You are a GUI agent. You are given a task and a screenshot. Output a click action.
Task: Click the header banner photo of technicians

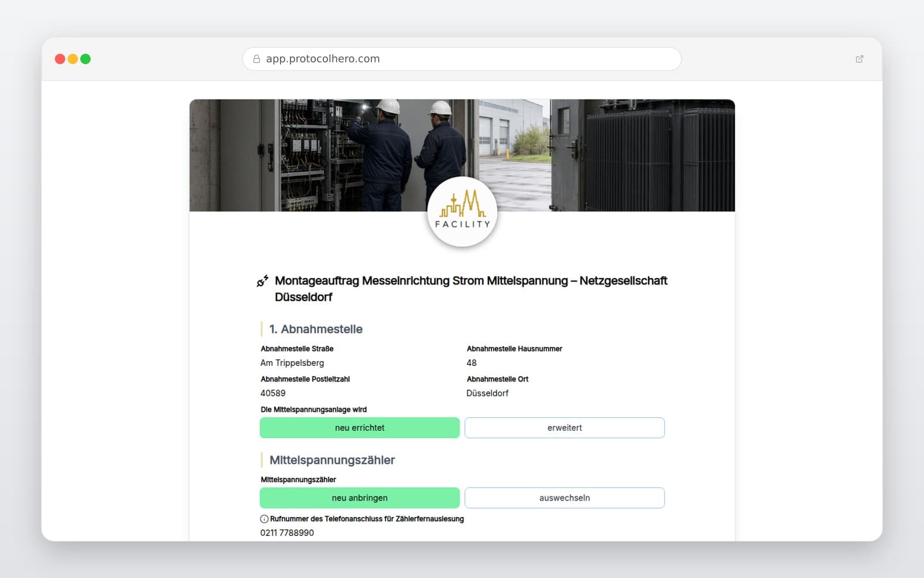tap(462, 155)
